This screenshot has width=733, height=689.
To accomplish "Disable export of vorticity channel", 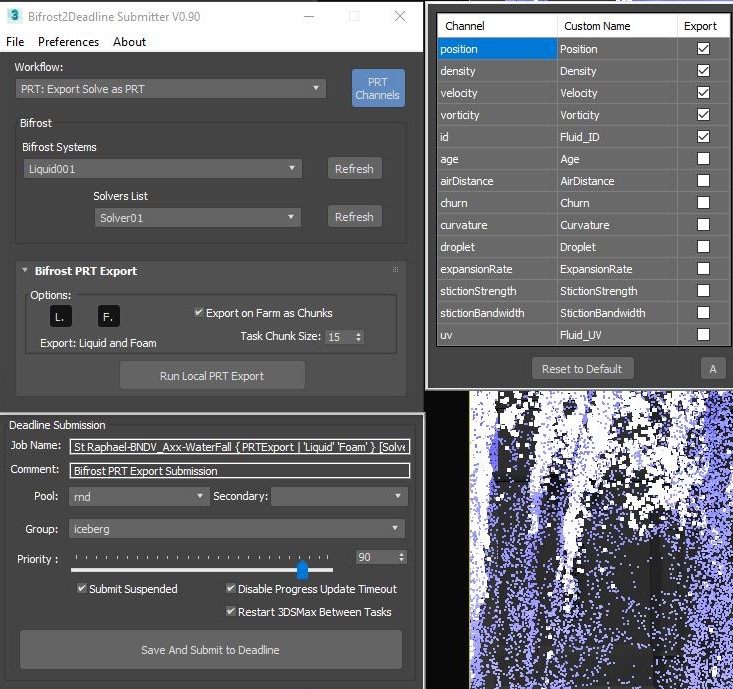I will (x=703, y=115).
